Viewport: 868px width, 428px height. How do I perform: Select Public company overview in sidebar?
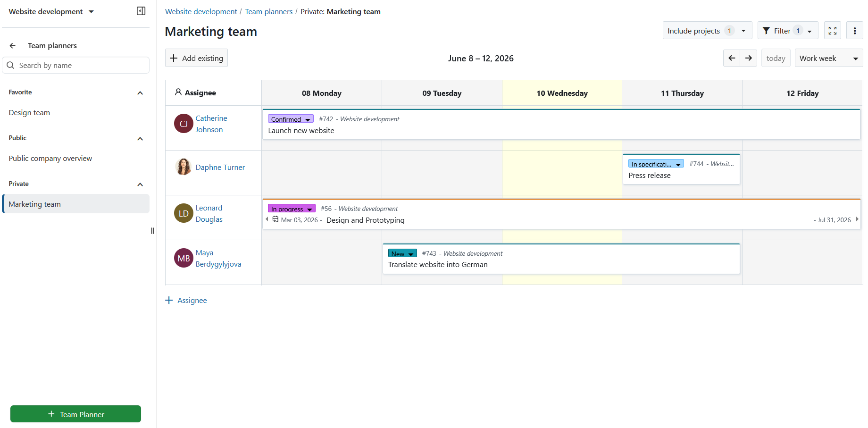click(50, 159)
